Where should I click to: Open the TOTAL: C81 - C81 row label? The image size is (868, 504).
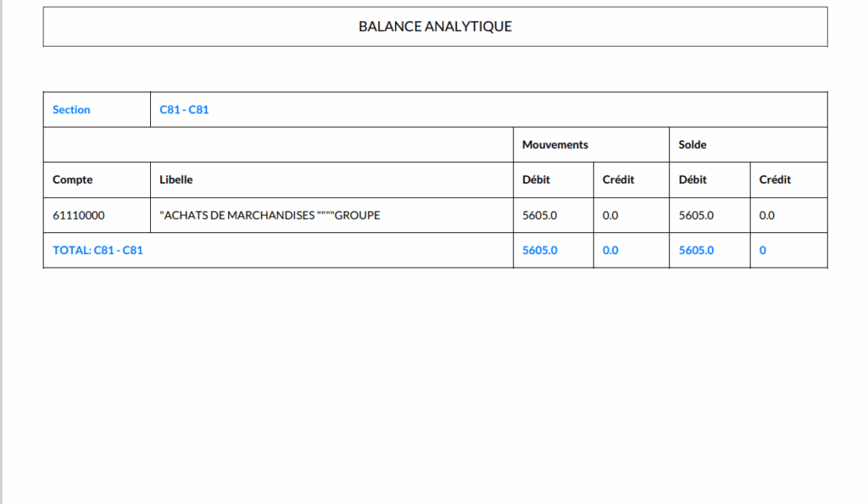click(97, 251)
